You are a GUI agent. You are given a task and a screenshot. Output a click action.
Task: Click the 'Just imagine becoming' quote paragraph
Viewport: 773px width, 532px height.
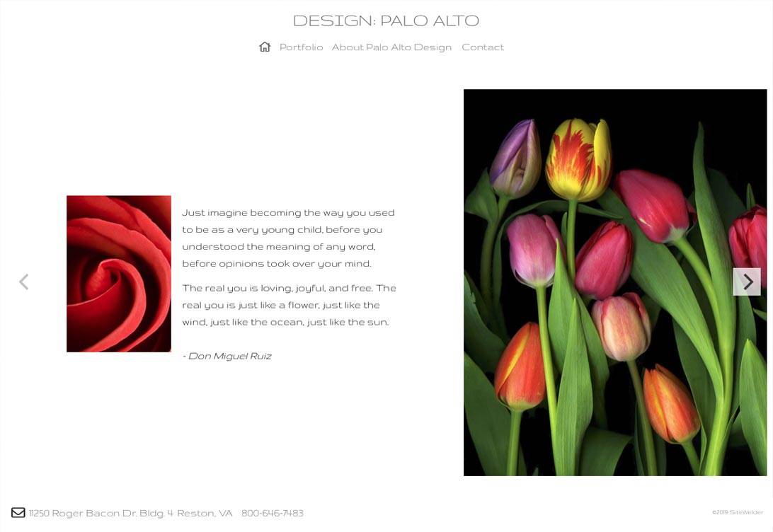(288, 238)
